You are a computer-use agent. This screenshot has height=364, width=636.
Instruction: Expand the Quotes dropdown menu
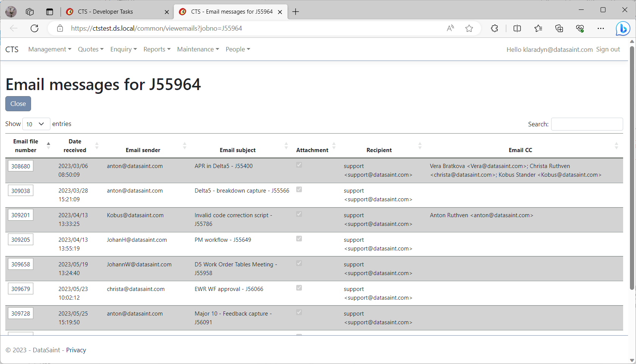[91, 49]
